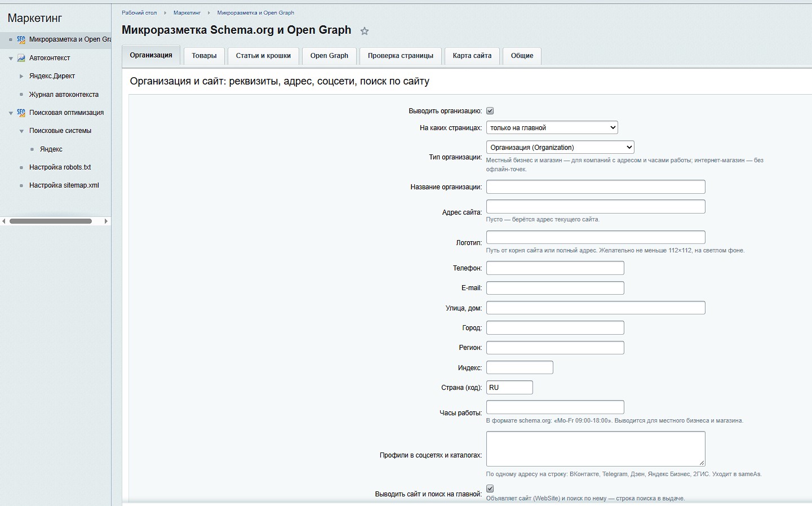Select Яндекс under Поисковые системы
The image size is (812, 506).
[51, 149]
